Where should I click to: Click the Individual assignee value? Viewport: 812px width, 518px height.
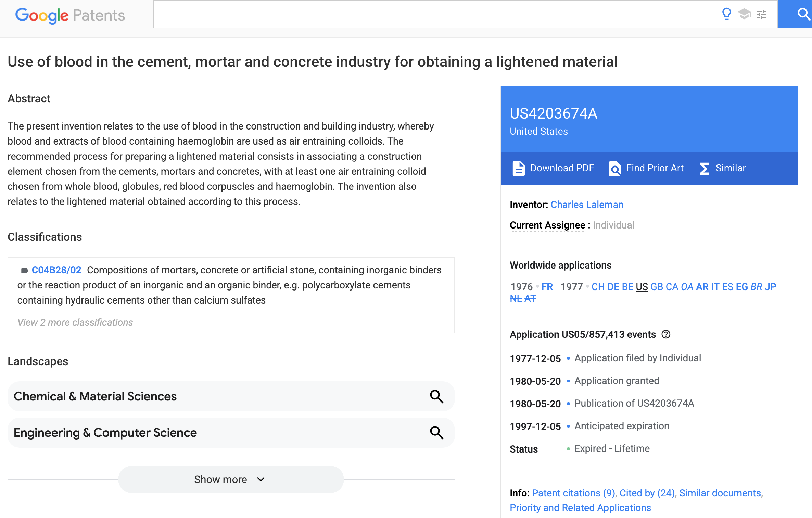click(x=613, y=225)
